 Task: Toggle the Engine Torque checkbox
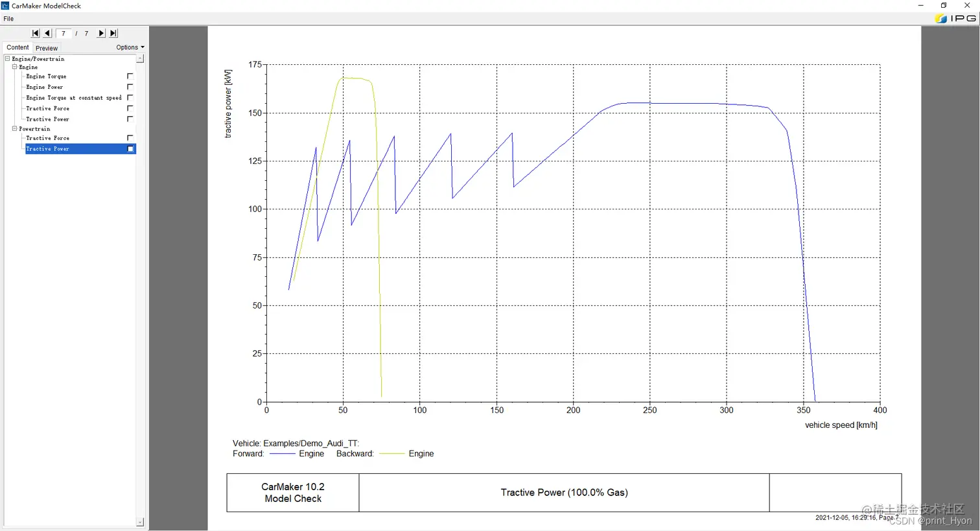tap(130, 76)
